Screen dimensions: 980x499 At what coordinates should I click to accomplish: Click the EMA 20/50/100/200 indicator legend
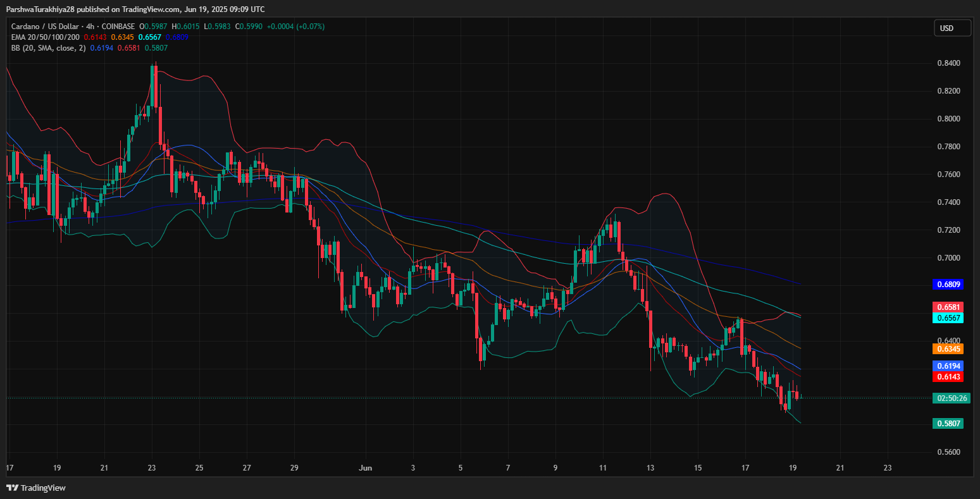(44, 37)
